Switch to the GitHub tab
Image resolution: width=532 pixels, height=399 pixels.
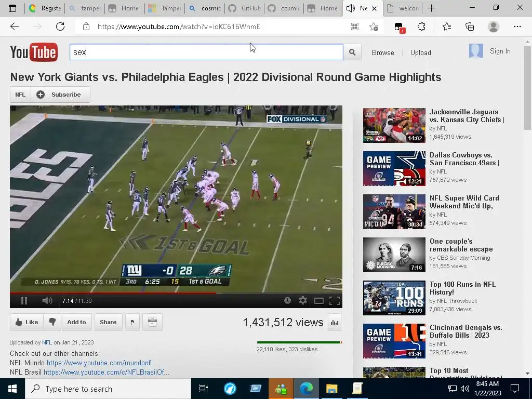244,8
